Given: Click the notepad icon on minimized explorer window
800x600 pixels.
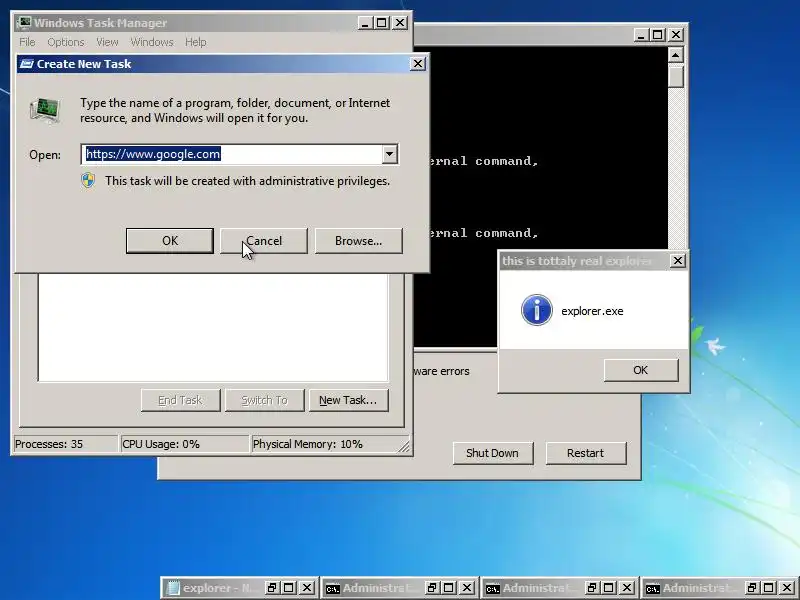Looking at the screenshot, I should click(173, 588).
